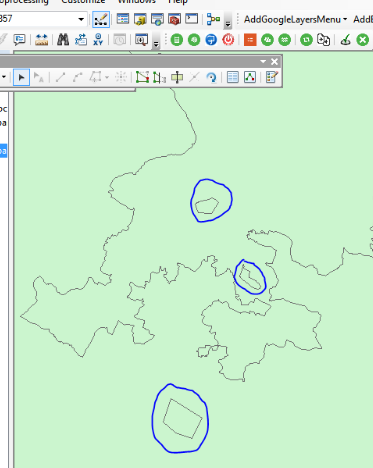Close the floating Editor toolbar
This screenshot has height=468, width=373.
(x=274, y=62)
